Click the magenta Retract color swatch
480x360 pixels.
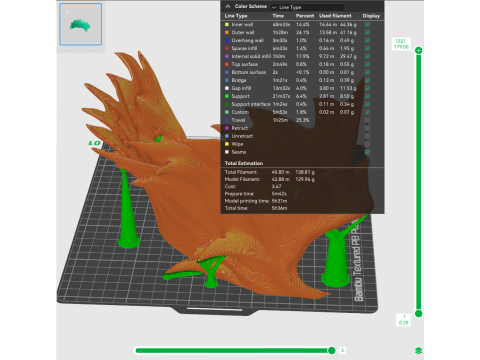(227, 128)
